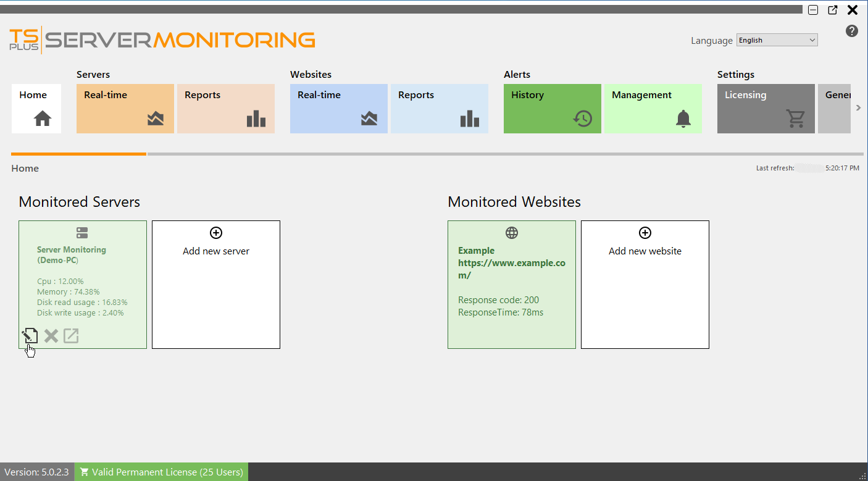Click the orange progress bar under the tabs
The height and width of the screenshot is (481, 868).
(78, 154)
